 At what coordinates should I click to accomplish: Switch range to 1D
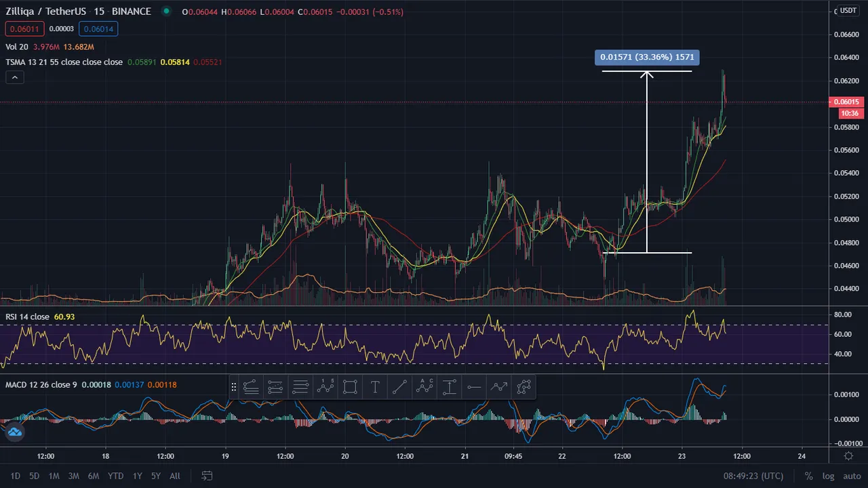[15, 476]
